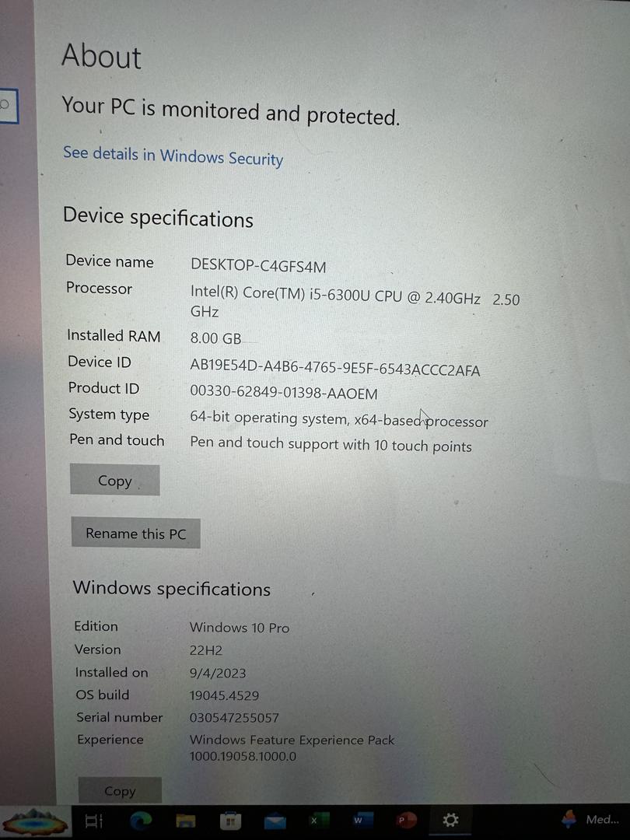Click the DESKTOP-C4GFS4M device name text
This screenshot has width=630, height=840.
(x=258, y=266)
